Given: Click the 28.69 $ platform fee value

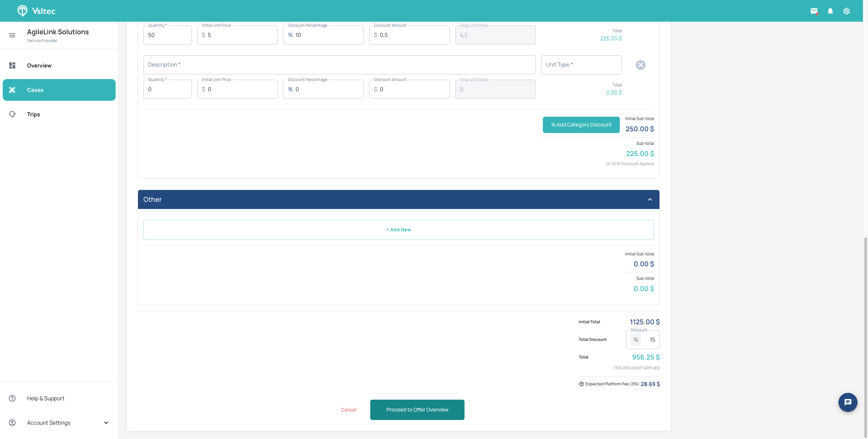Looking at the screenshot, I should click(x=650, y=384).
